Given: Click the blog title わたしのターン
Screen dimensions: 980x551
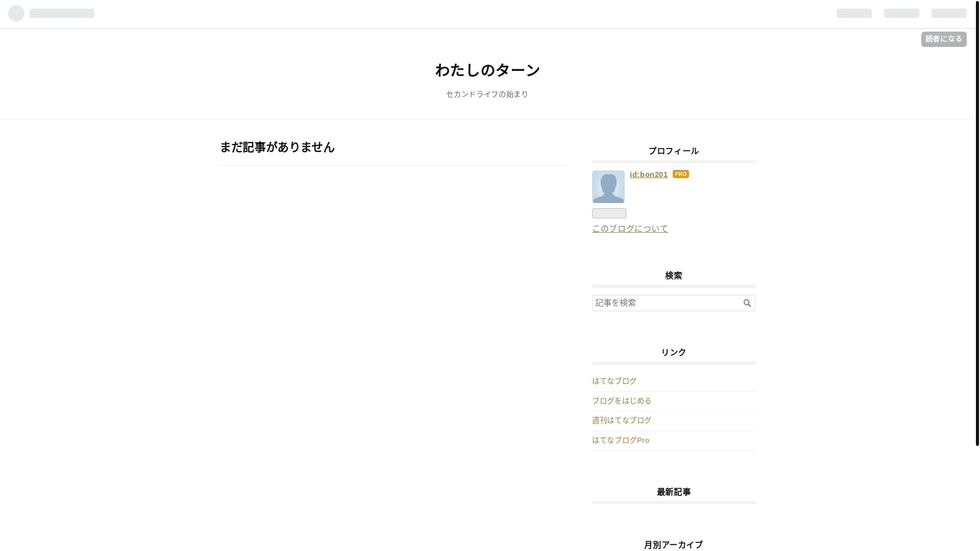Looking at the screenshot, I should pyautogui.click(x=487, y=70).
